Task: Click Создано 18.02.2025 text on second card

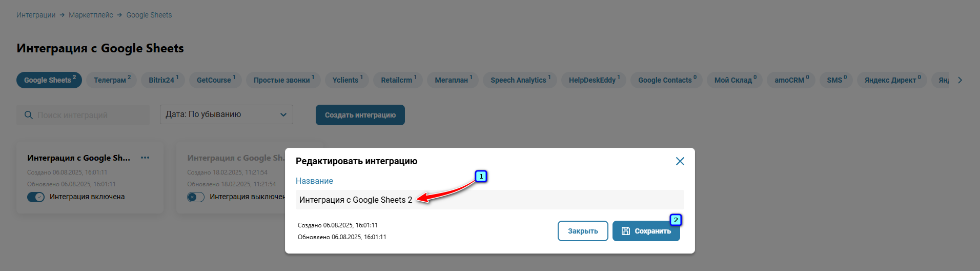Action: [227, 172]
